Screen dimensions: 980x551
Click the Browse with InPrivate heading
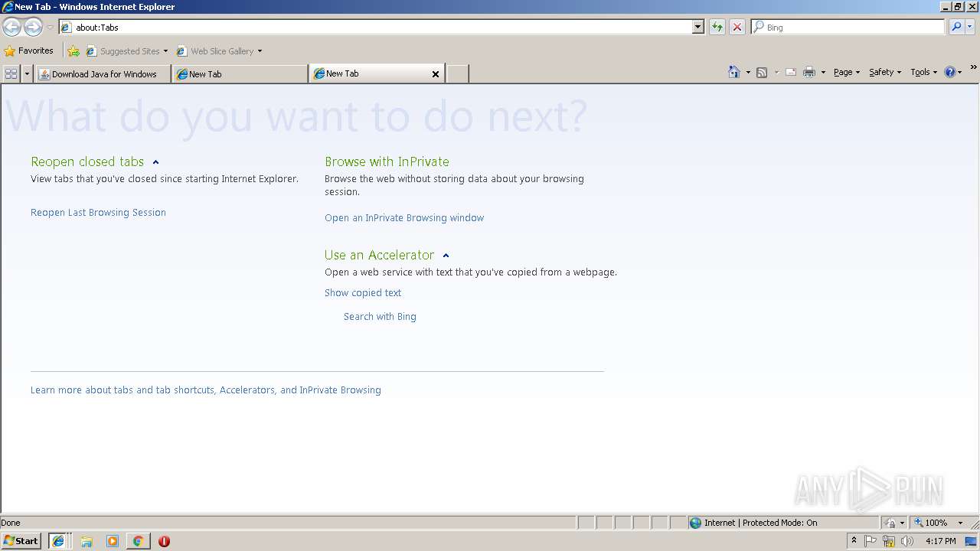pyautogui.click(x=387, y=161)
